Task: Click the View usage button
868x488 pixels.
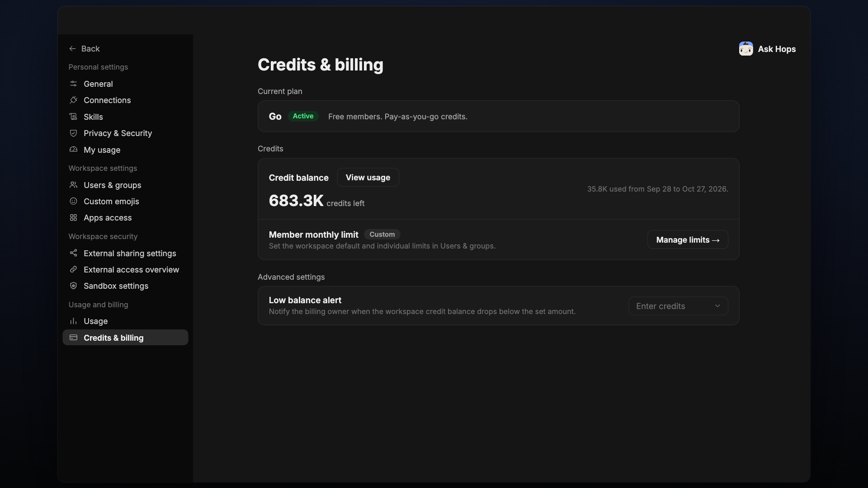Action: [368, 178]
